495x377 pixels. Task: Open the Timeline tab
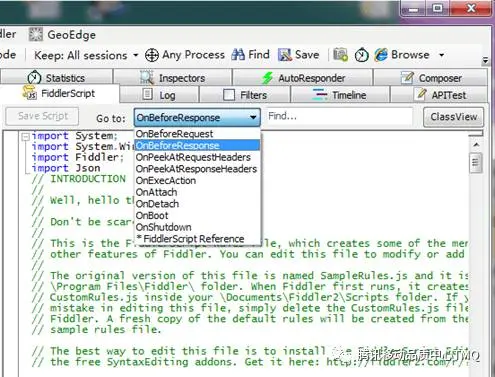[x=340, y=95]
